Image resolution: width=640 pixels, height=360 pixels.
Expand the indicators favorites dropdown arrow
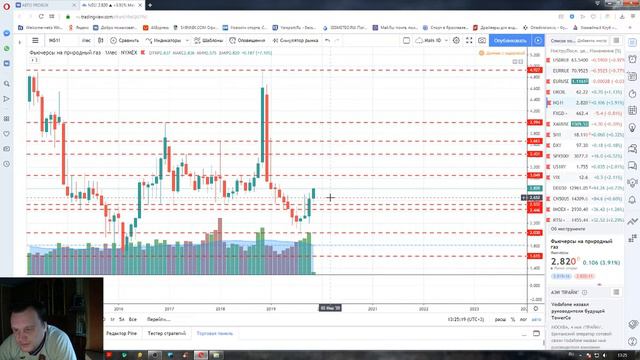(187, 40)
